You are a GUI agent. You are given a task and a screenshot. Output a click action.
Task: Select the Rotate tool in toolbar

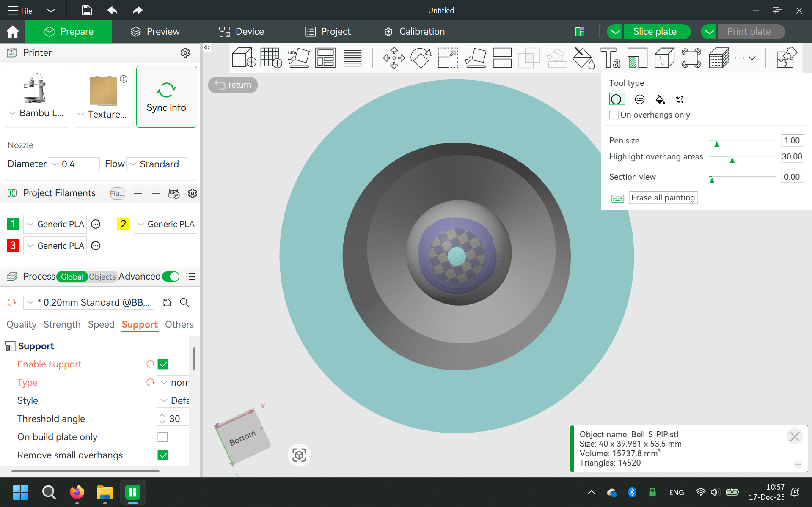(x=421, y=58)
